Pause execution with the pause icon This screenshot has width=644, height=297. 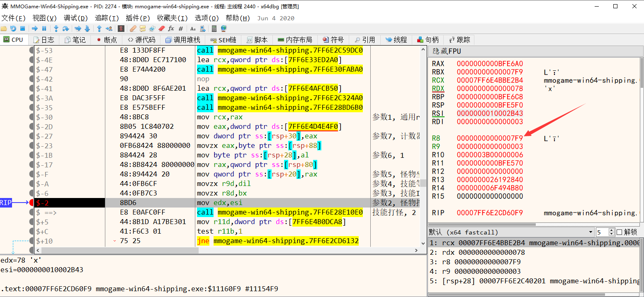click(44, 29)
